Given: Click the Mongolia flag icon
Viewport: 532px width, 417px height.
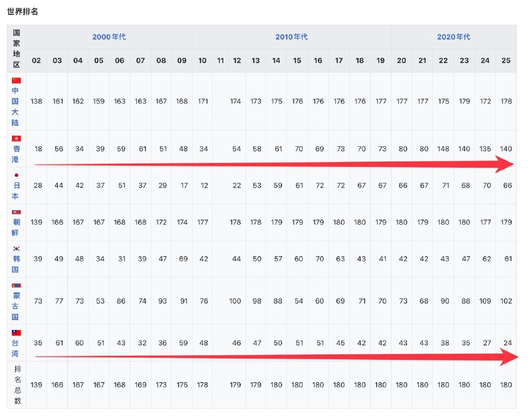Looking at the screenshot, I should click(x=16, y=285).
